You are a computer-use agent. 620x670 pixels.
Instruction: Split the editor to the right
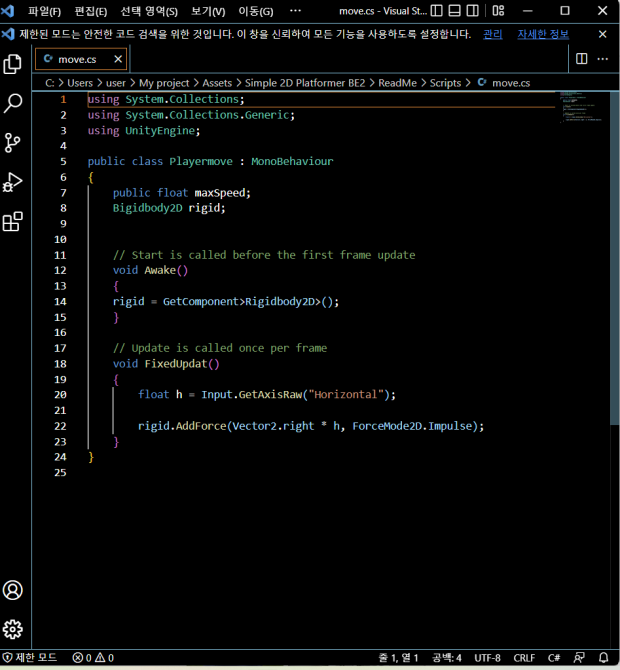(x=582, y=59)
